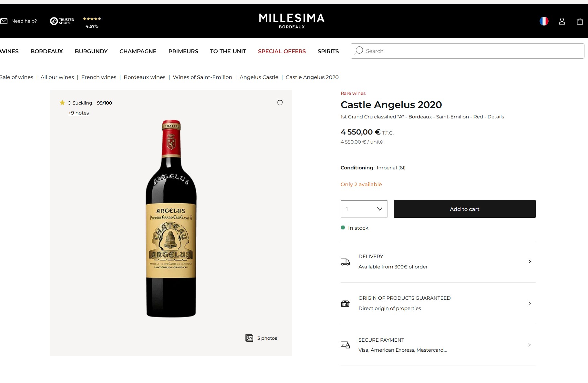
Task: Open the shopping bag cart icon
Action: click(x=580, y=21)
